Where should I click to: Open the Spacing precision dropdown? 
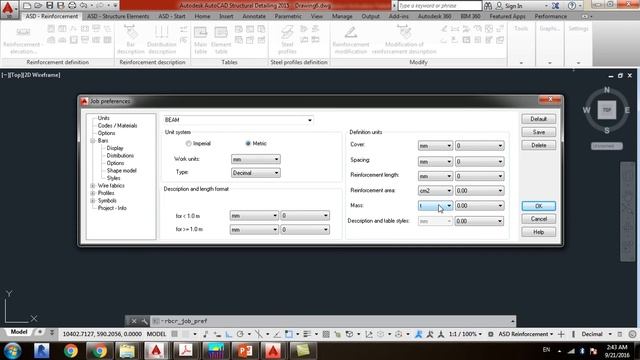tap(480, 162)
